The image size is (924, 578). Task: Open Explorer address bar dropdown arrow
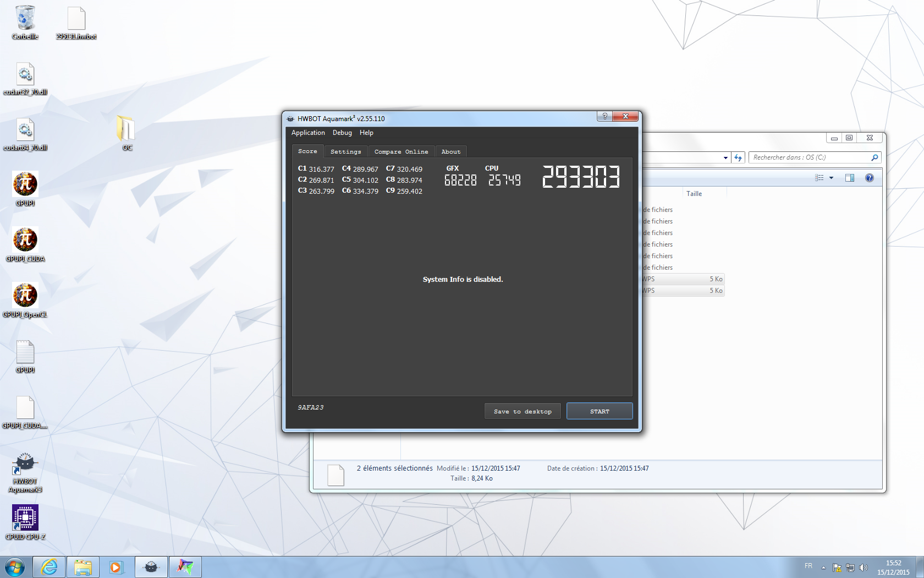click(x=725, y=158)
